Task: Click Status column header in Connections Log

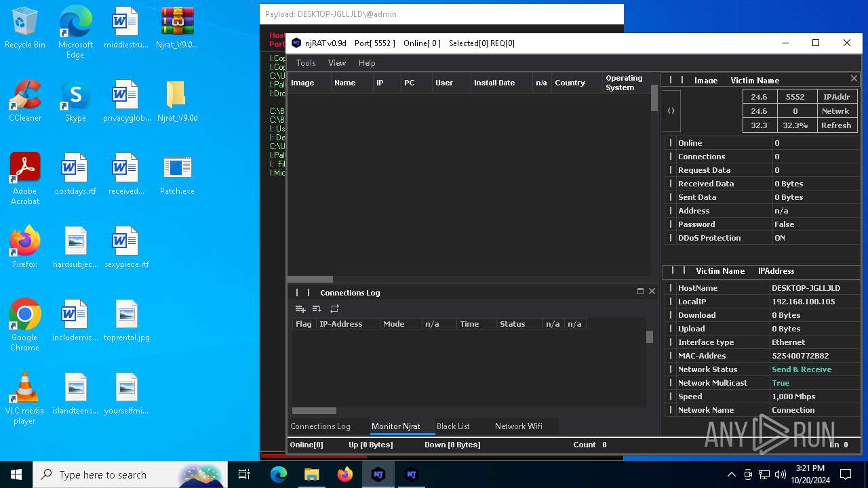Action: (519, 324)
